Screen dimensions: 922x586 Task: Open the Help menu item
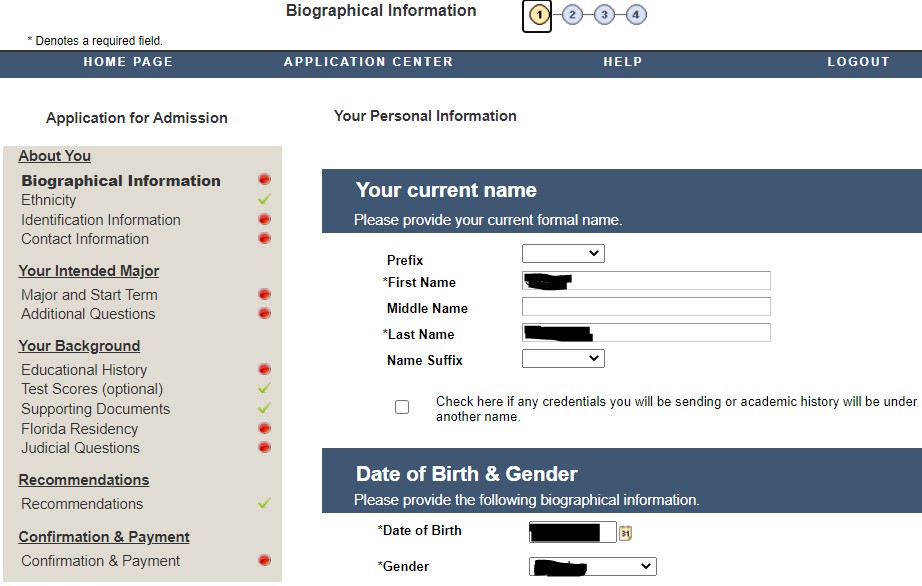(x=622, y=62)
